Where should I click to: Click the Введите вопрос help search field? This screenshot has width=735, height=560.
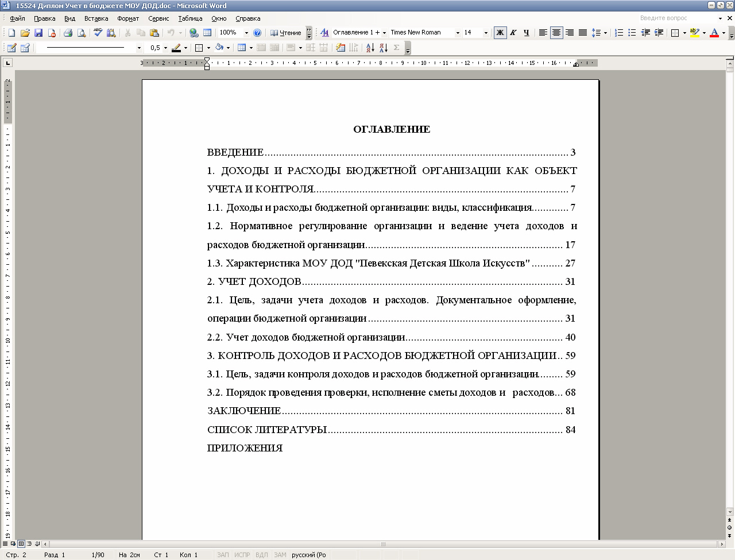[676, 18]
